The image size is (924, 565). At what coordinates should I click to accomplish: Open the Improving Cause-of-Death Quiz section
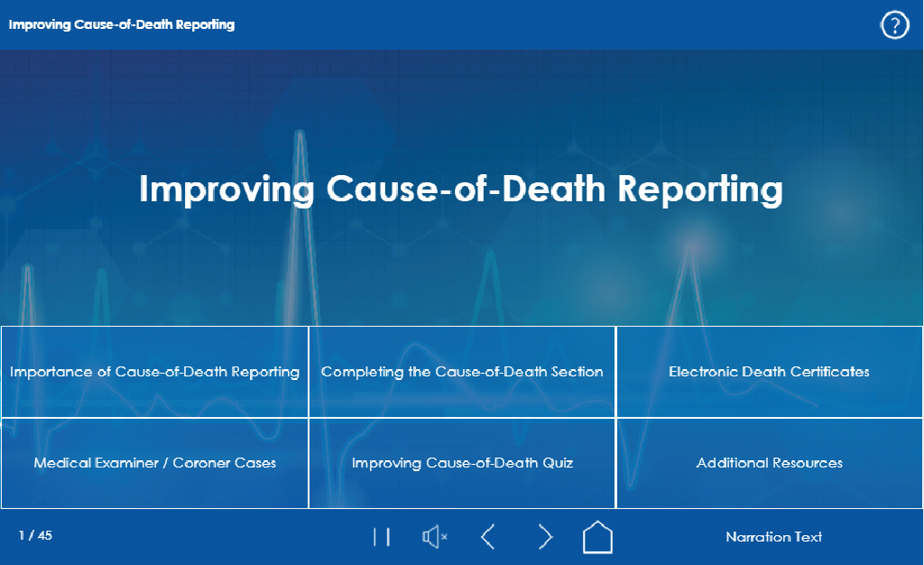click(462, 462)
